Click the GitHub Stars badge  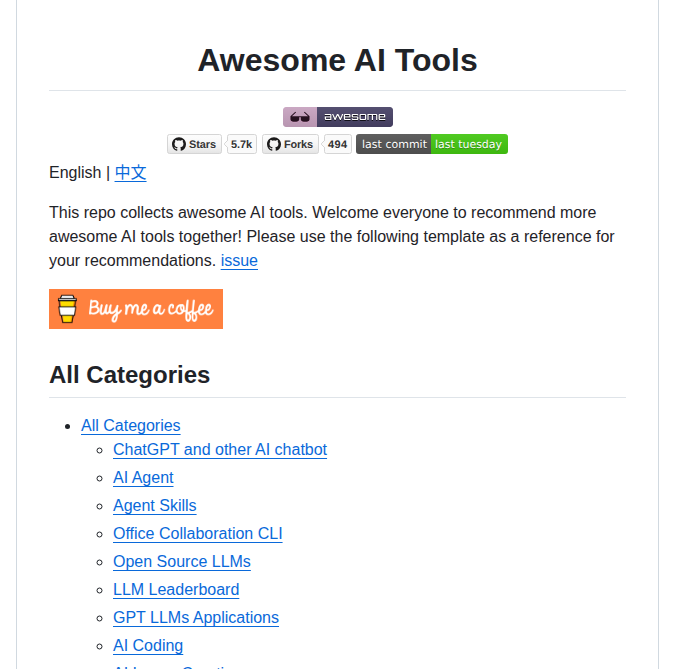pyautogui.click(x=194, y=144)
